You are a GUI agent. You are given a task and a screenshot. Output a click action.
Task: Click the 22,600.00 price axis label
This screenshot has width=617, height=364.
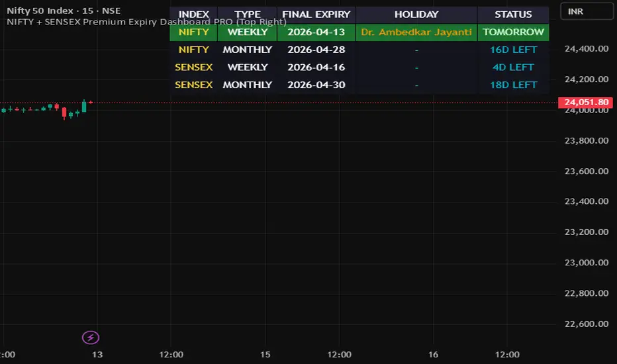pos(587,324)
